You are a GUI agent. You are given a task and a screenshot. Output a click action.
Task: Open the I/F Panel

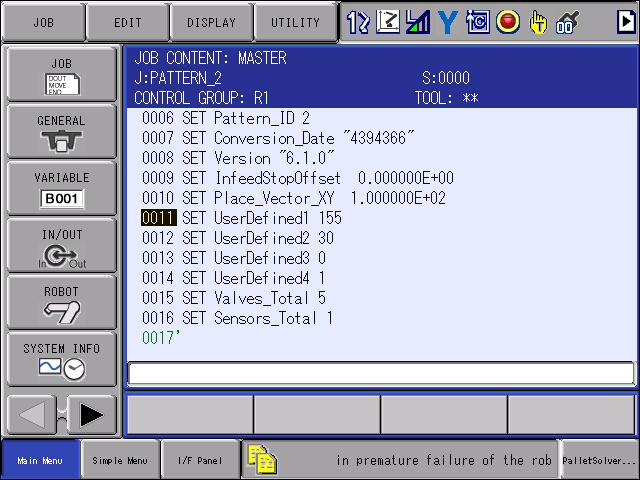[x=200, y=460]
